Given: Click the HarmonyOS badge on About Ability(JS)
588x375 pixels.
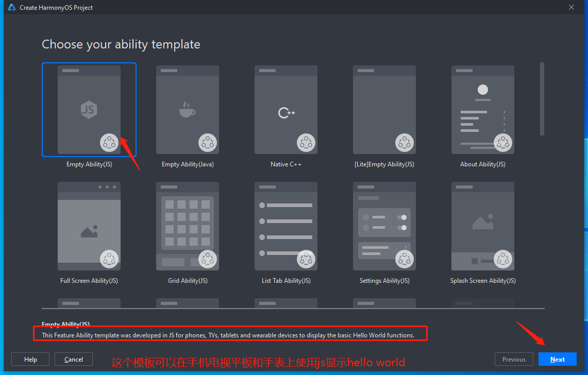Looking at the screenshot, I should [503, 143].
